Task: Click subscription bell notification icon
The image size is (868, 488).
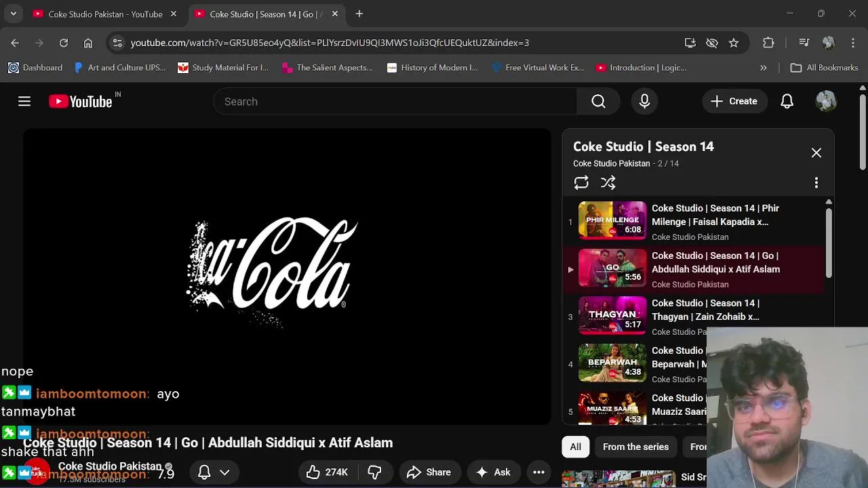Action: click(204, 472)
